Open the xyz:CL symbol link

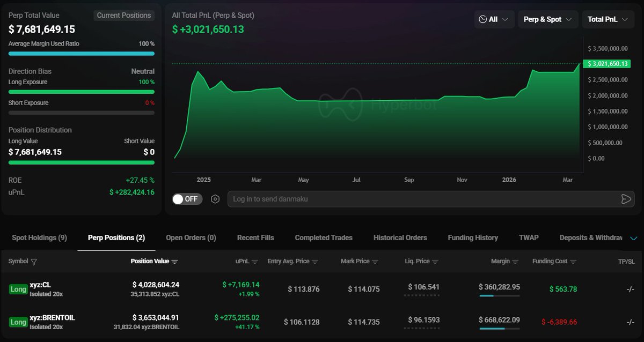[x=41, y=285]
